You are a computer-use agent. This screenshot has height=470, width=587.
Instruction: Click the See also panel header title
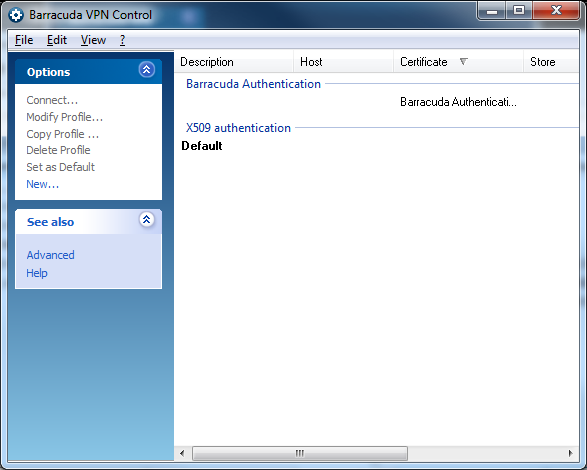pos(50,222)
